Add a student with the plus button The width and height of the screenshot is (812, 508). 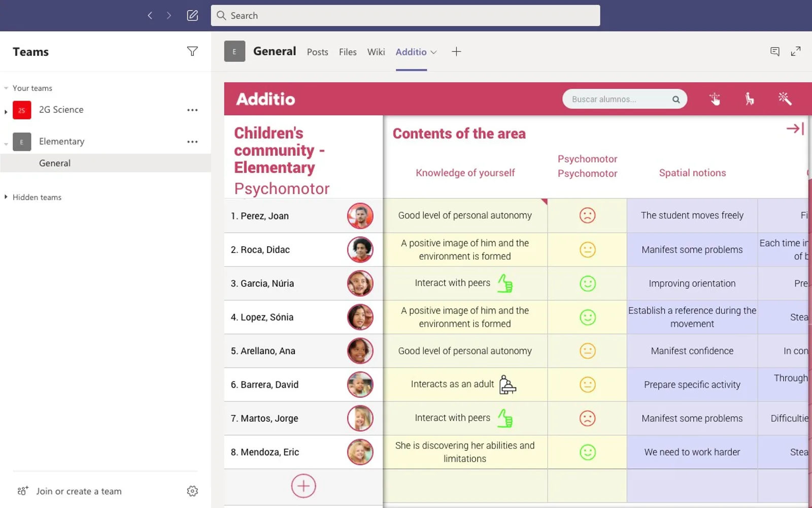(x=303, y=486)
